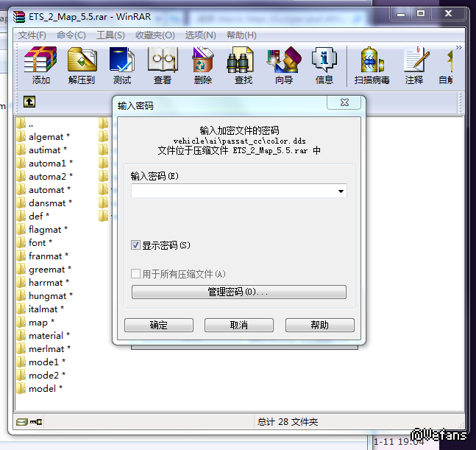The height and width of the screenshot is (450, 476).
Task: Click the 查找 (Find) binoculars icon
Action: (x=244, y=66)
